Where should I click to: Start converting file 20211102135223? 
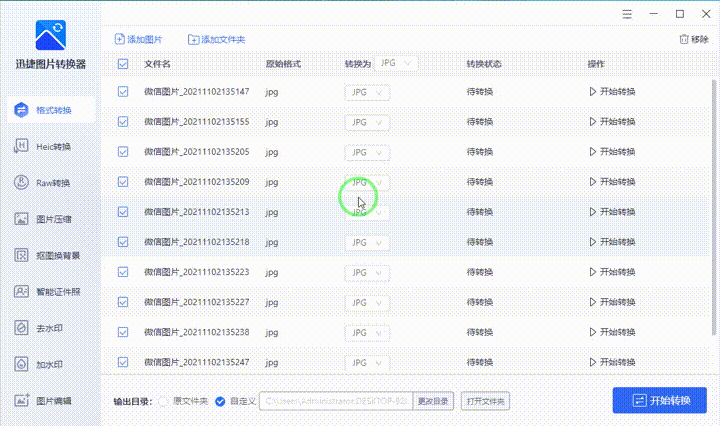[612, 272]
